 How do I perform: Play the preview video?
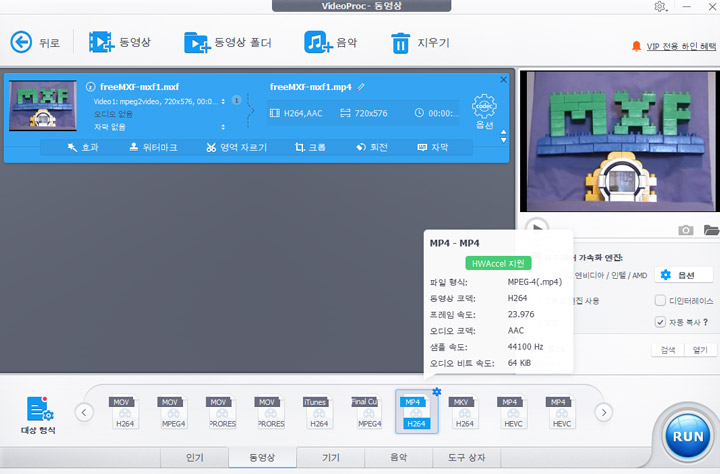pos(536,228)
